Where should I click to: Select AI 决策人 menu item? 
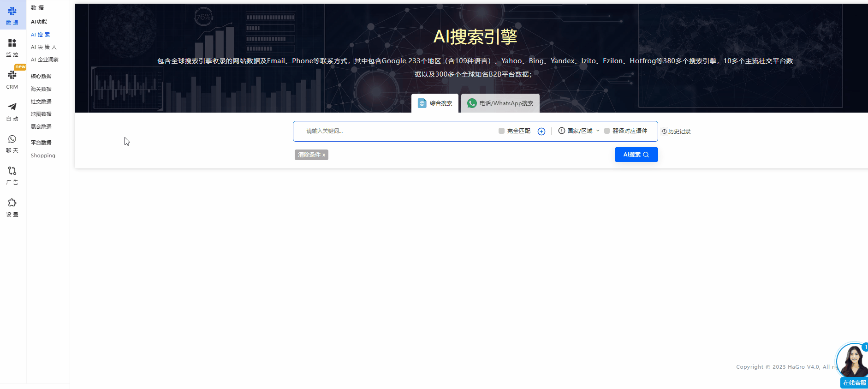tap(44, 47)
